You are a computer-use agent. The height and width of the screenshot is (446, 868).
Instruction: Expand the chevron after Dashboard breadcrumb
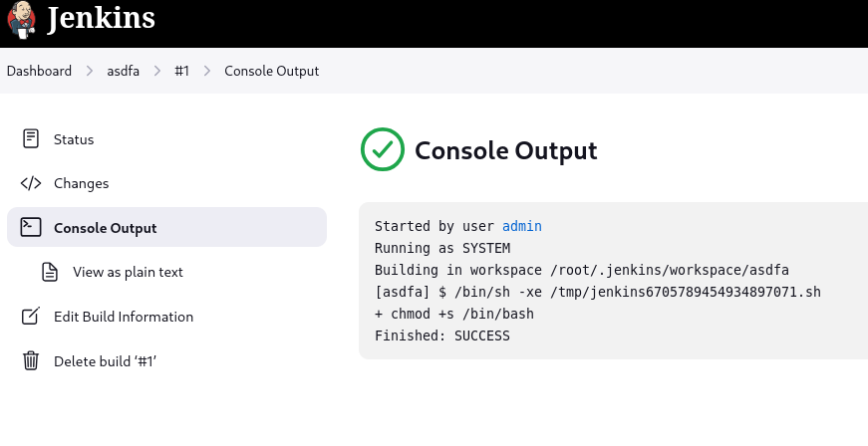pos(89,71)
